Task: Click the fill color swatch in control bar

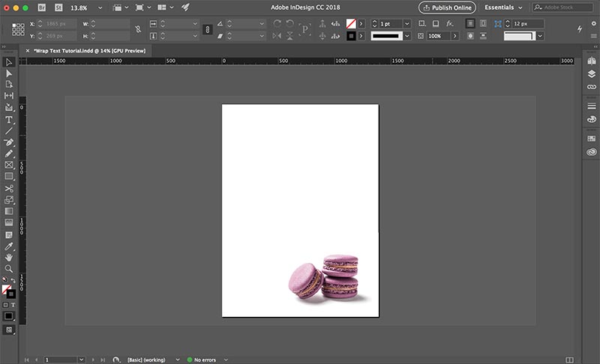Action: [x=350, y=24]
